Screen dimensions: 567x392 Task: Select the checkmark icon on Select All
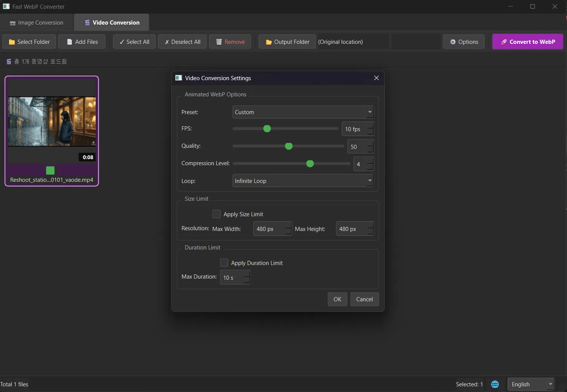pos(122,42)
